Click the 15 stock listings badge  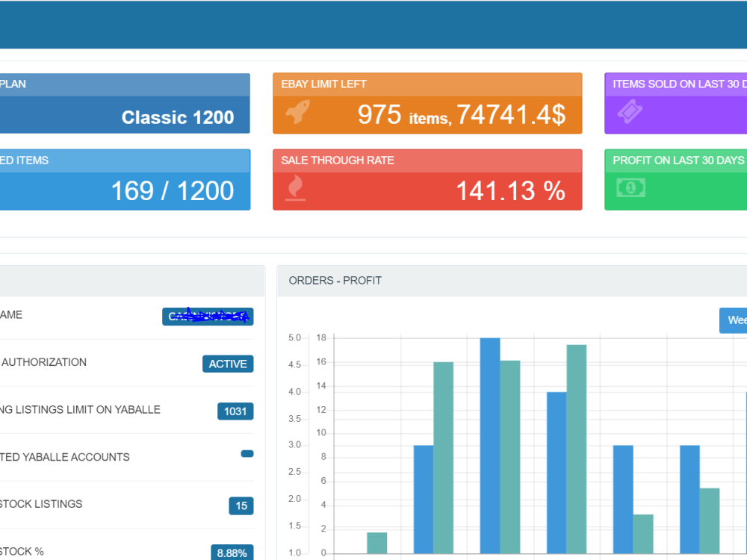pos(241,505)
